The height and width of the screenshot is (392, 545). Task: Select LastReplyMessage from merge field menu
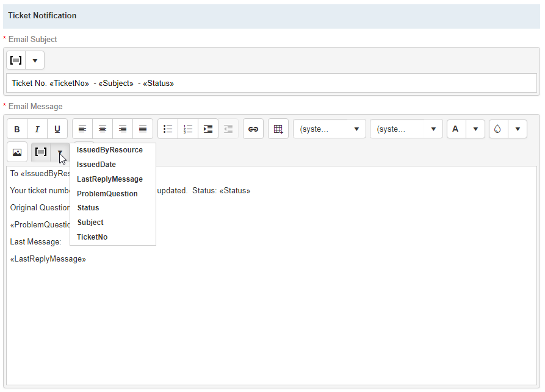[x=110, y=179]
